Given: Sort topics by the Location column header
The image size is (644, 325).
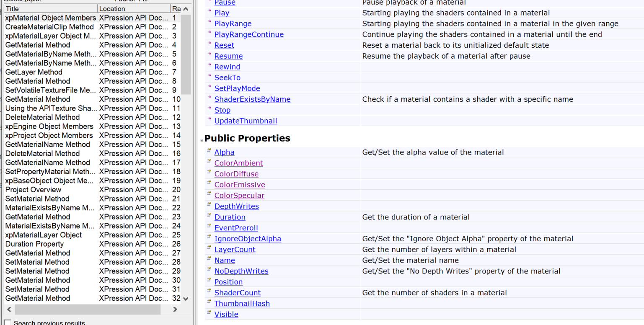Looking at the screenshot, I should click(133, 8).
